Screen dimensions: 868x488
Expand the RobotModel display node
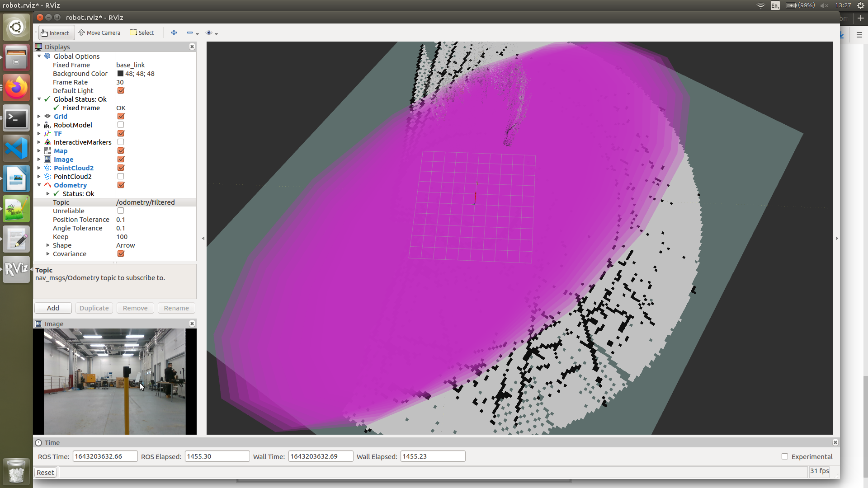[39, 125]
